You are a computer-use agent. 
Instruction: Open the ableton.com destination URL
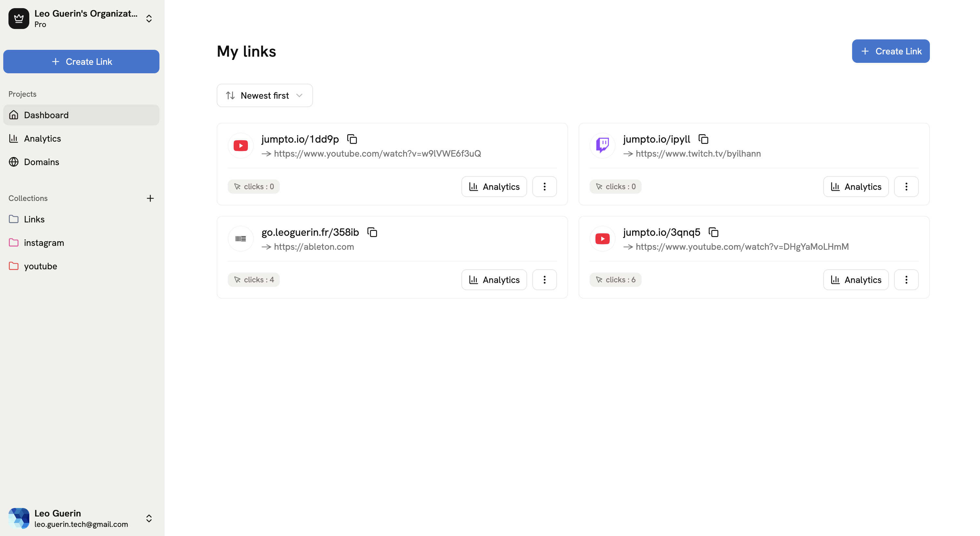314,247
